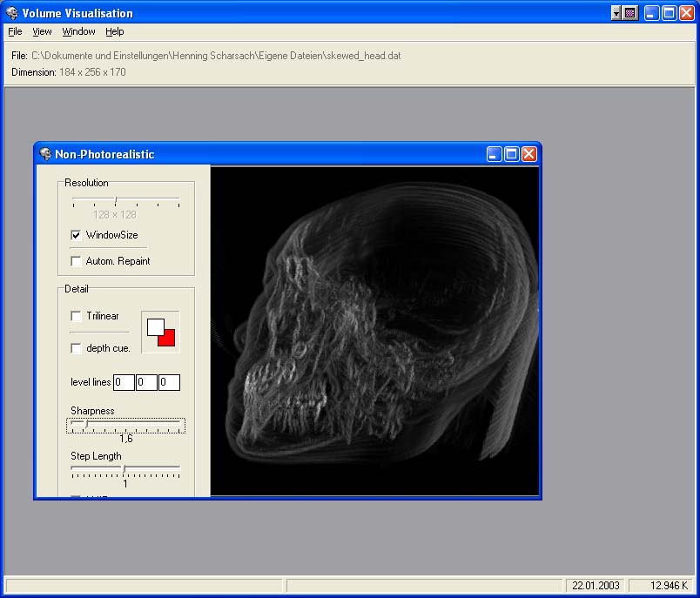The height and width of the screenshot is (598, 700).
Task: Disable the WindowSize checkbox
Action: pyautogui.click(x=77, y=235)
